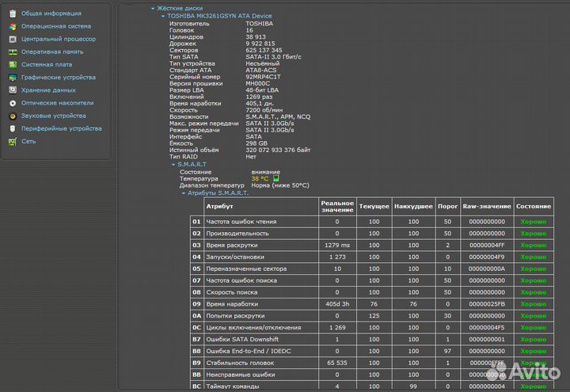This screenshot has height=392, width=570.
Task: Open the Хранение данных sidebar item
Action: coord(48,90)
